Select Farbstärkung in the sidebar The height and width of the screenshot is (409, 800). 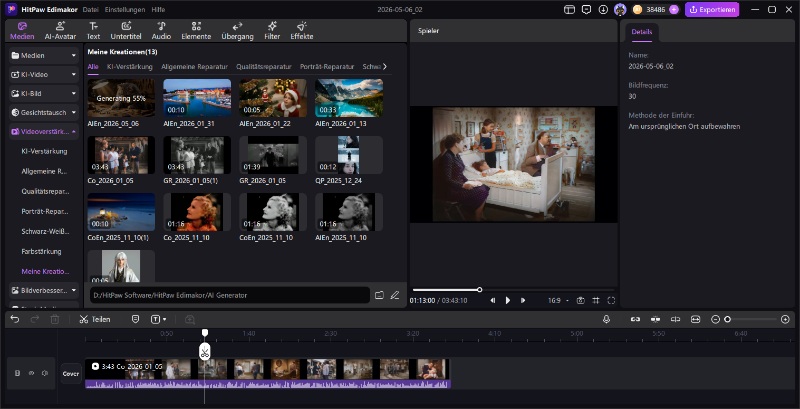(41, 251)
